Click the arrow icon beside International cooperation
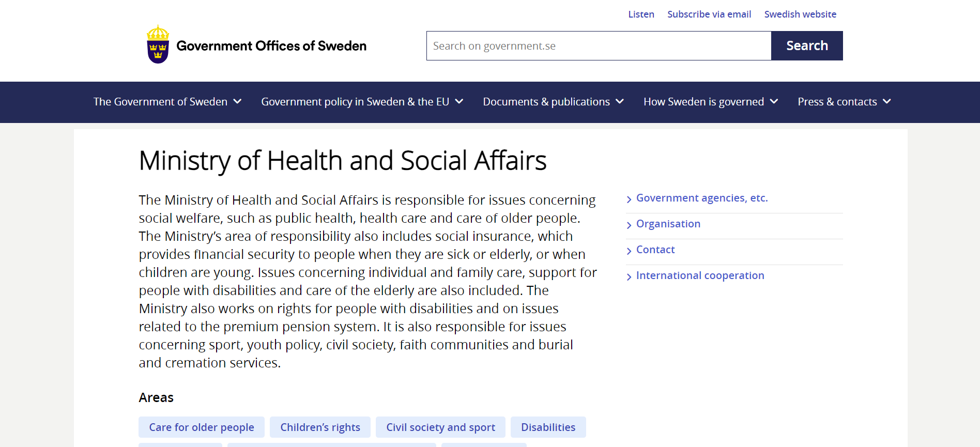This screenshot has width=980, height=447. click(x=629, y=277)
